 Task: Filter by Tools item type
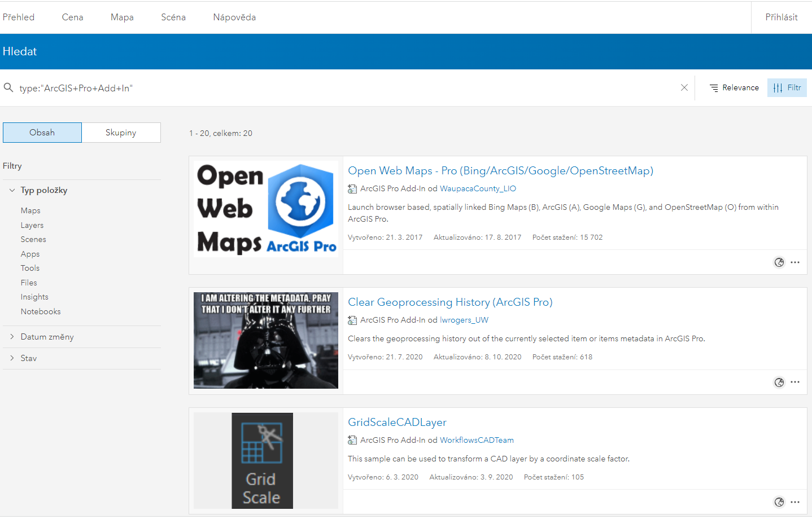coord(30,268)
